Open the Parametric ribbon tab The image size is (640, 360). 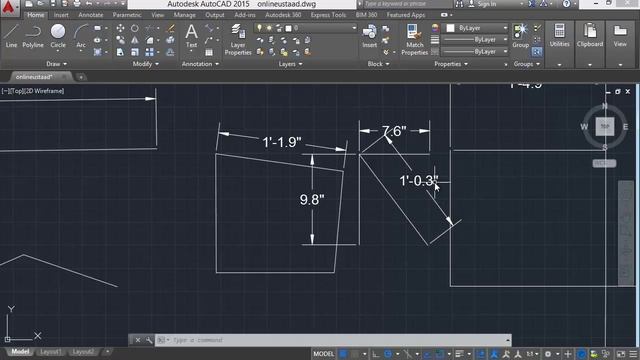point(127,15)
